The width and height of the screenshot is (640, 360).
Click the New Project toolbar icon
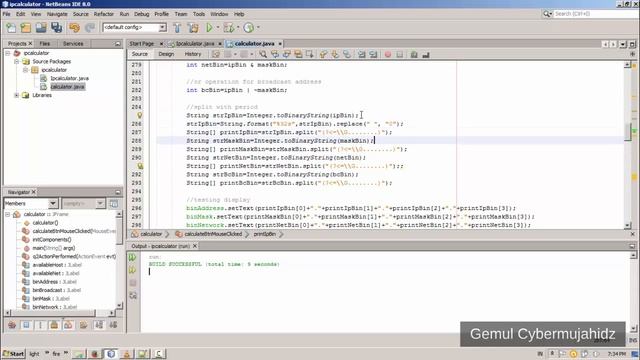pyautogui.click(x=26, y=27)
